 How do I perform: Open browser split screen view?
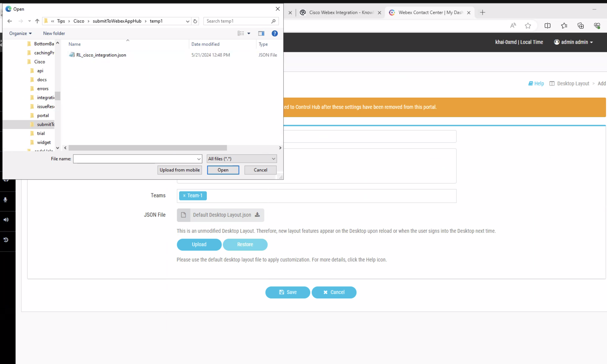[548, 26]
